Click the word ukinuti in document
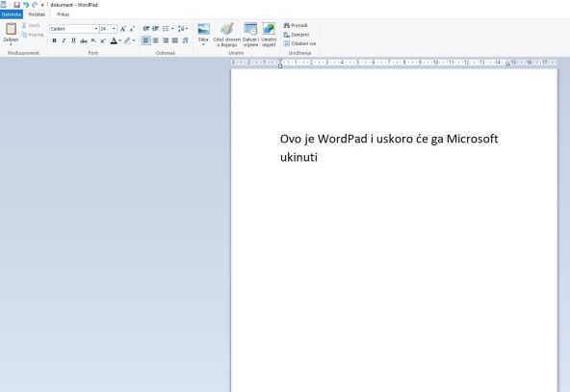Screen dimensions: 570x392 coord(298,157)
